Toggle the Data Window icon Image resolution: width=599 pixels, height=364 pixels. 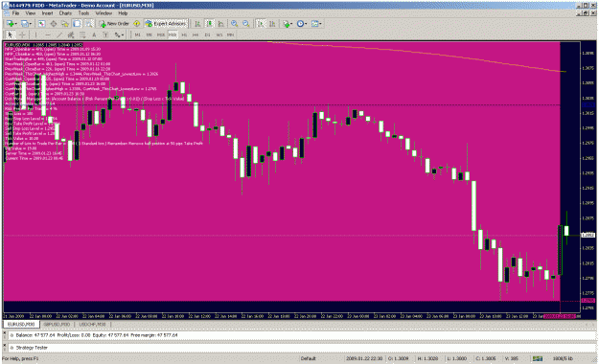(x=54, y=24)
